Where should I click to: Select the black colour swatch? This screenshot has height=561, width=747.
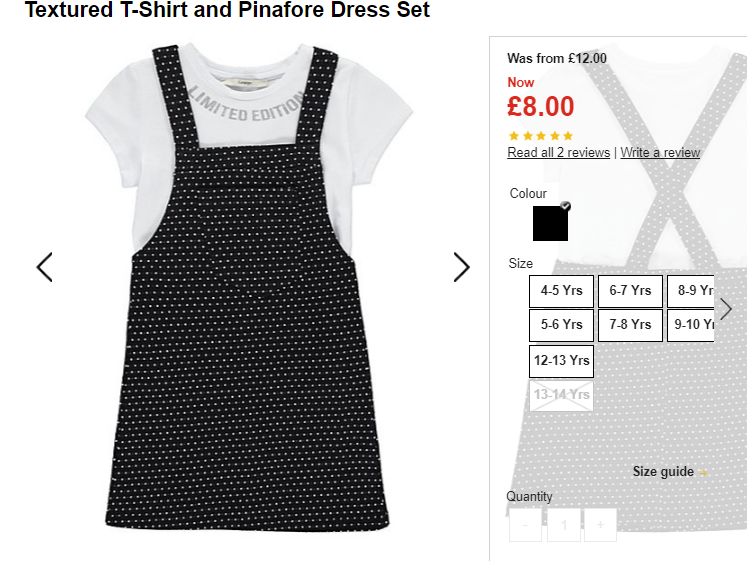pos(550,223)
